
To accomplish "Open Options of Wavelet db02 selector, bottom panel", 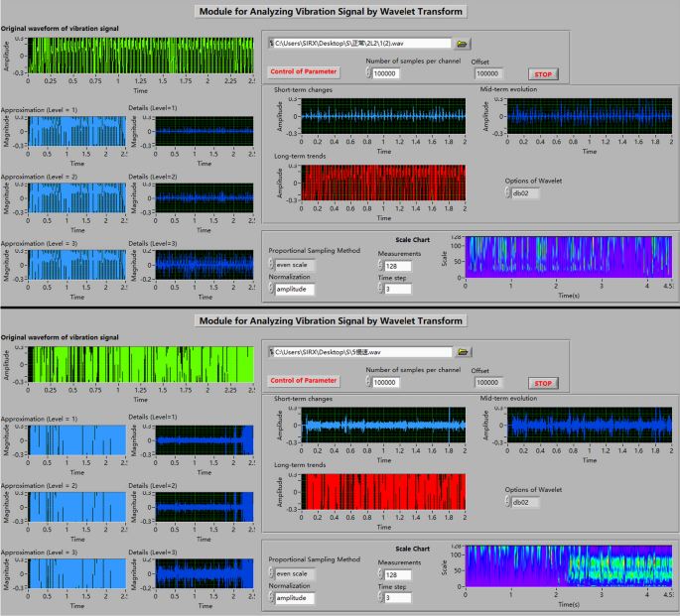I will pos(521,503).
